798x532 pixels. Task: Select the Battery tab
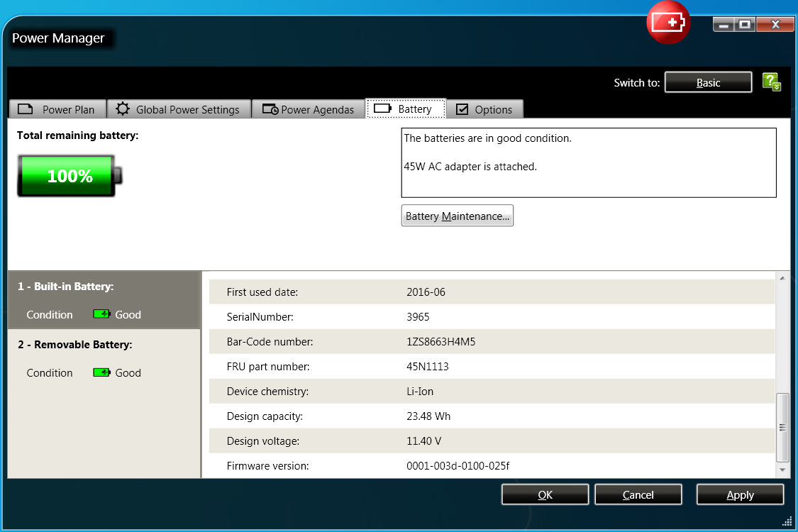406,109
